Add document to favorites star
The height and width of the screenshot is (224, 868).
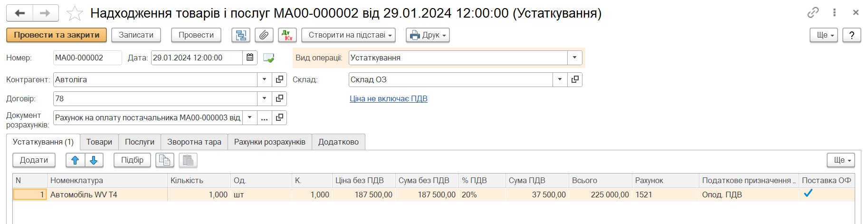[x=75, y=13]
